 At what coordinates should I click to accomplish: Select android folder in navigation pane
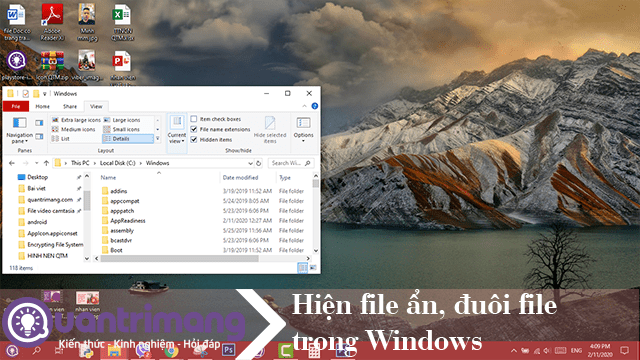click(37, 222)
